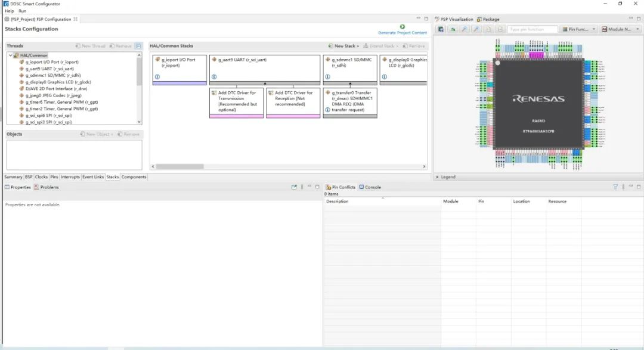Viewport: 644px width, 350px height.
Task: Click the green arrow icon in visualization toolbar
Action: pos(453,29)
